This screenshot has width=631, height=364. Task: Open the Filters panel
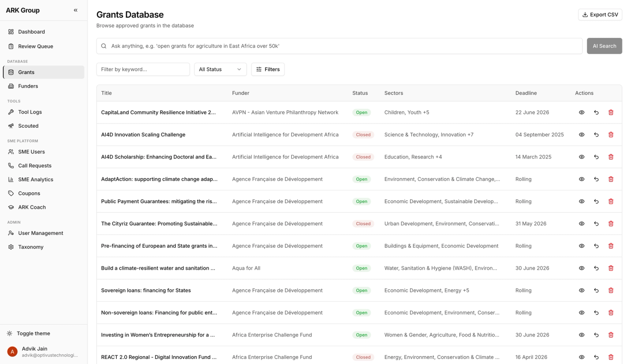268,69
